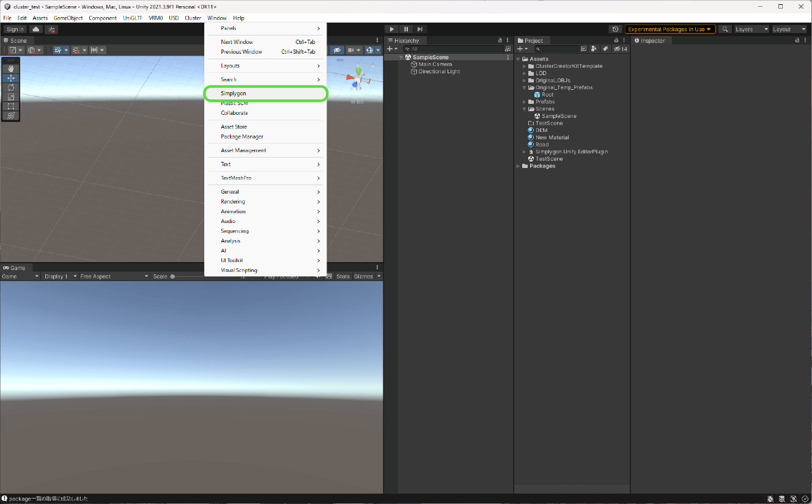Select the Rotate tool in Scene
This screenshot has height=504, width=812.
[x=11, y=87]
